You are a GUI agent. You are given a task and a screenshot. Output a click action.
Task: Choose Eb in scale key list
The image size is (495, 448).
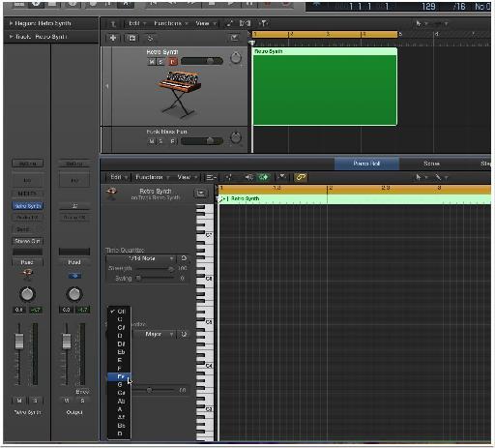click(x=119, y=352)
